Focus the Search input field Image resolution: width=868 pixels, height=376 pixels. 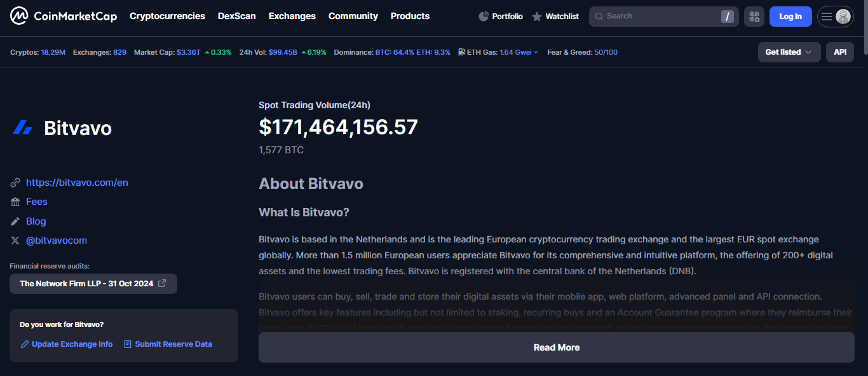click(663, 17)
